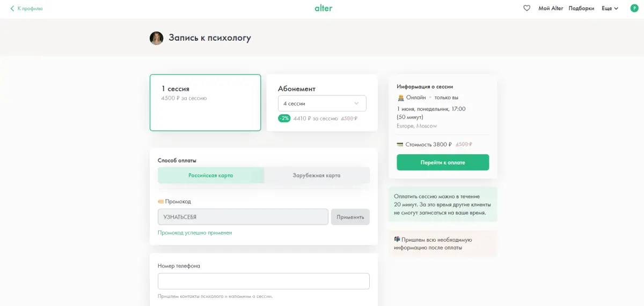Click the Применить promo code button
The width and height of the screenshot is (644, 306).
[x=350, y=217]
